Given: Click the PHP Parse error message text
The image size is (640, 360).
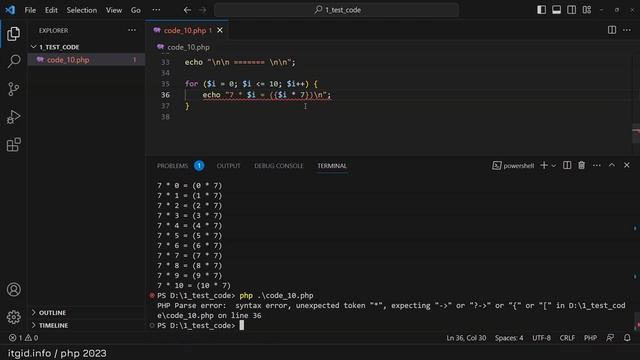Looking at the screenshot, I should (391, 310).
